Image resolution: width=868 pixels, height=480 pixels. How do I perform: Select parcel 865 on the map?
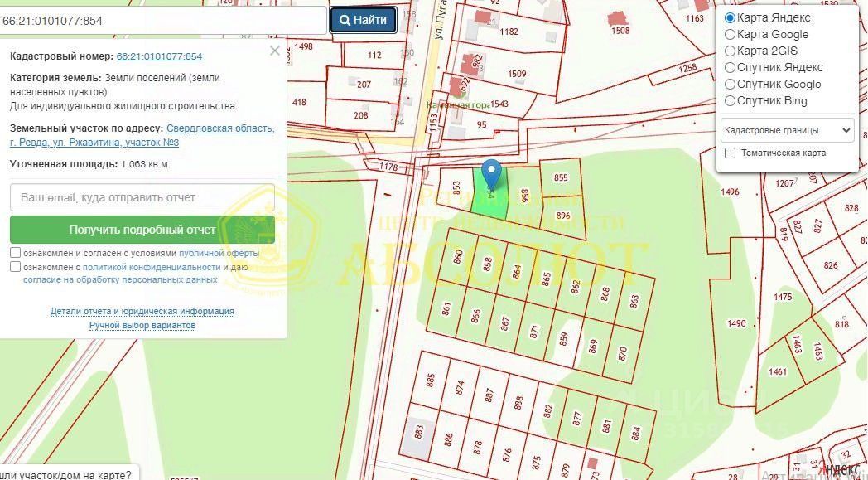point(547,279)
